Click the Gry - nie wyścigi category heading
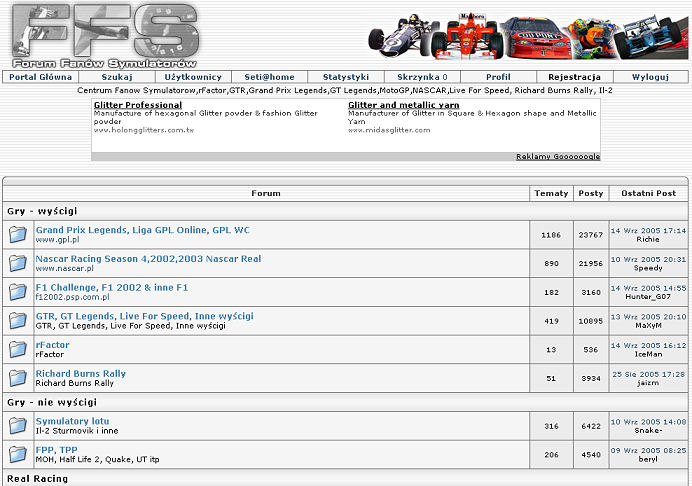 tap(52, 402)
